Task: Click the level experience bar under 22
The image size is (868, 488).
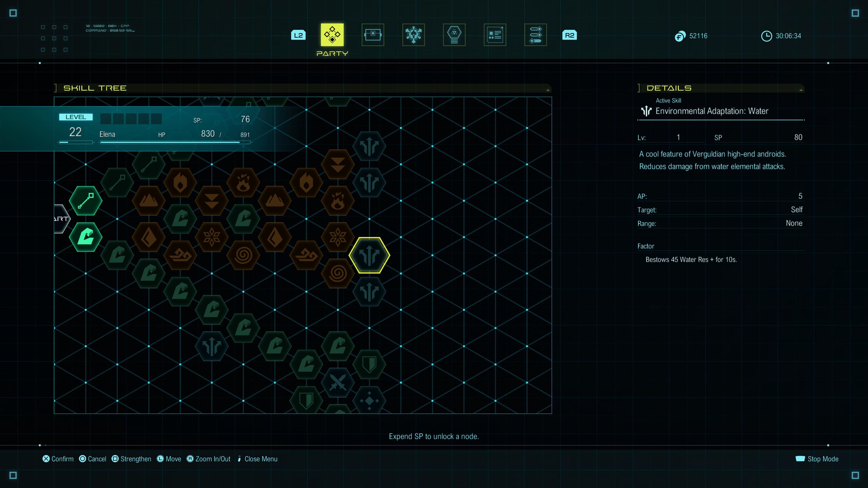Action: pyautogui.click(x=76, y=143)
